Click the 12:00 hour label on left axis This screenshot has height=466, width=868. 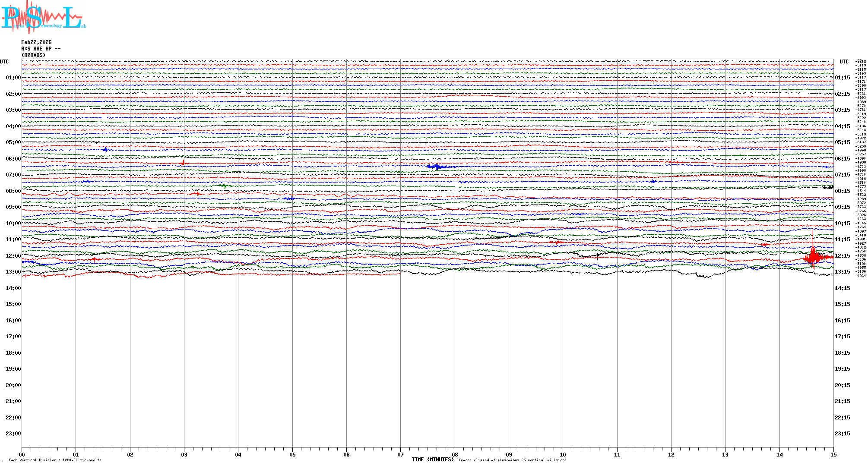point(13,256)
